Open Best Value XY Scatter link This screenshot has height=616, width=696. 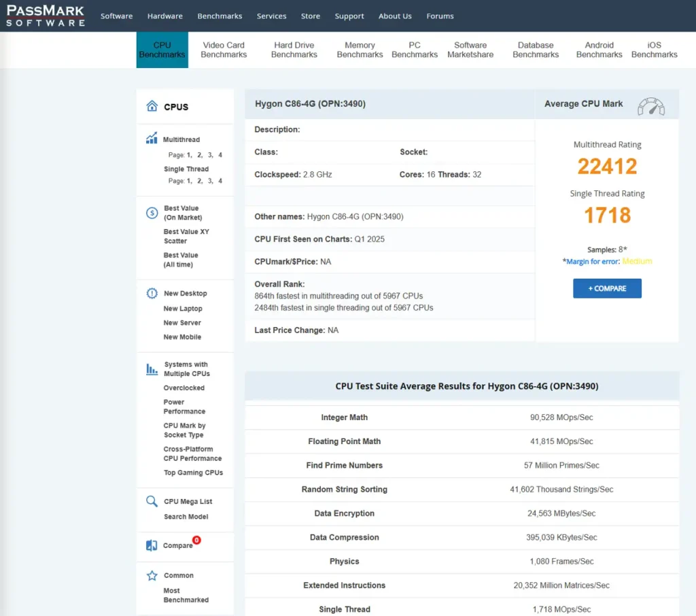pos(186,237)
